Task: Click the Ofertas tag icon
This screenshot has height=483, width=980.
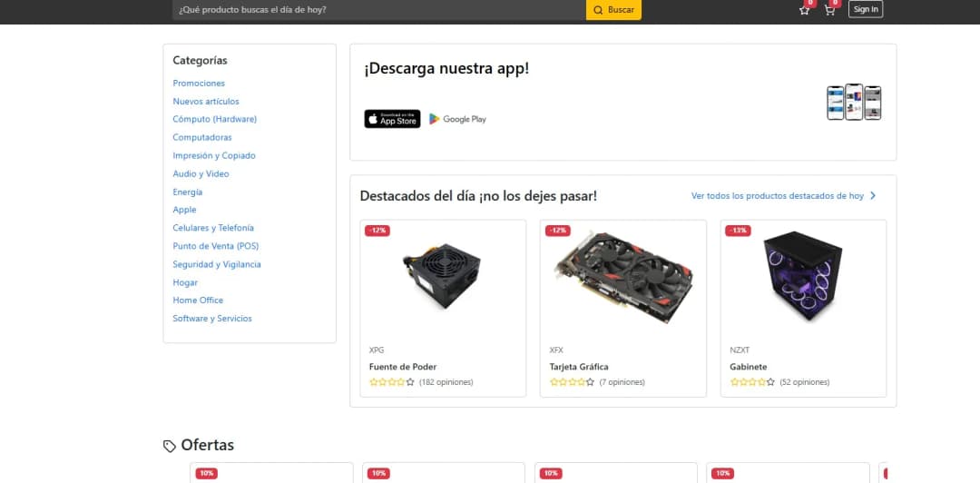Action: tap(170, 446)
